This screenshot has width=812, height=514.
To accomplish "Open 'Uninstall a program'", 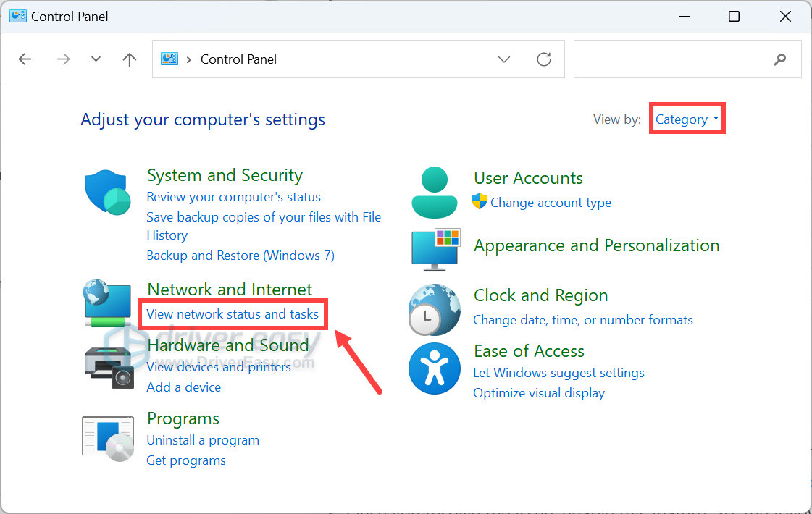I will click(203, 440).
